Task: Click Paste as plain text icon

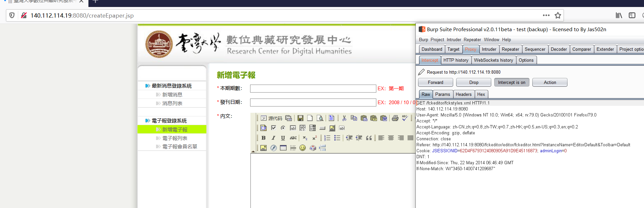Action: [374, 118]
